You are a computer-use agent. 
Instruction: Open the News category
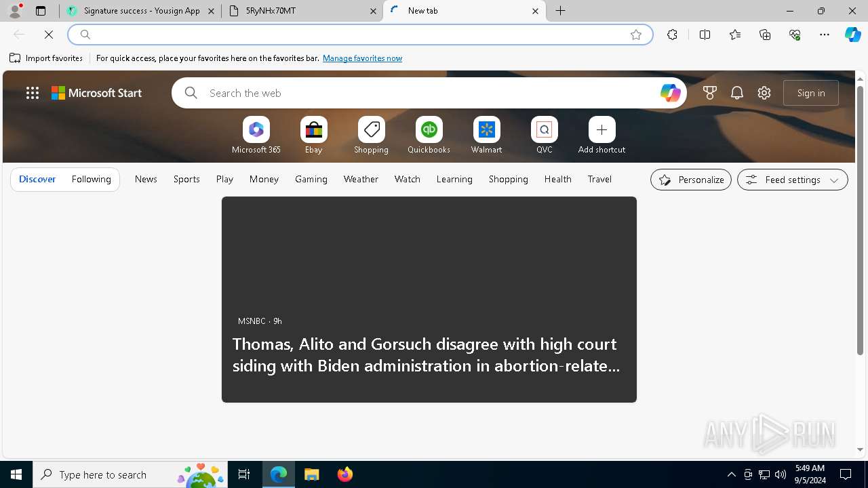point(146,179)
